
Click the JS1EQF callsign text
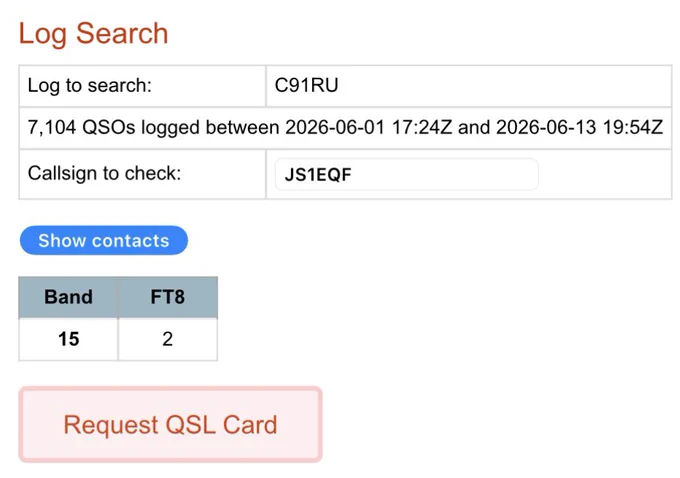pyautogui.click(x=318, y=175)
